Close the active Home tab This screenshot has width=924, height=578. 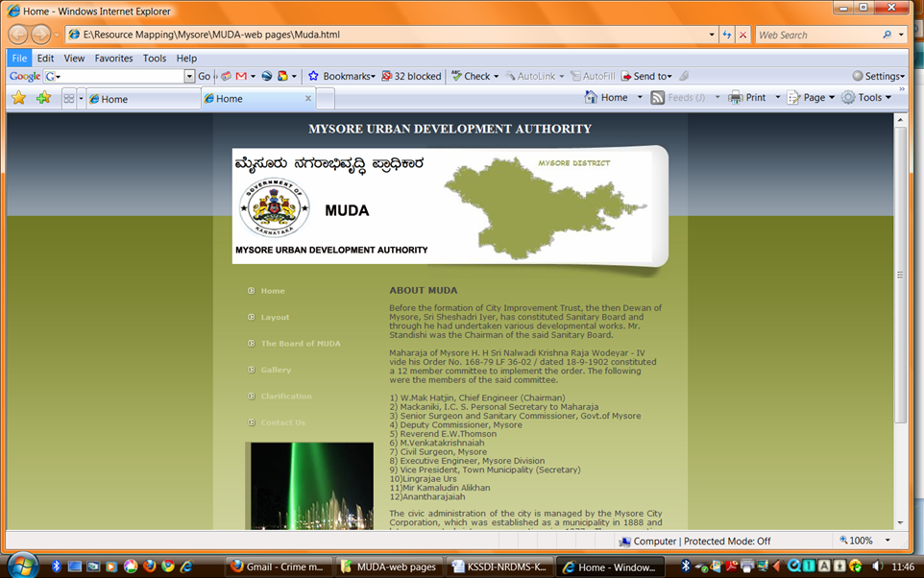tap(307, 98)
